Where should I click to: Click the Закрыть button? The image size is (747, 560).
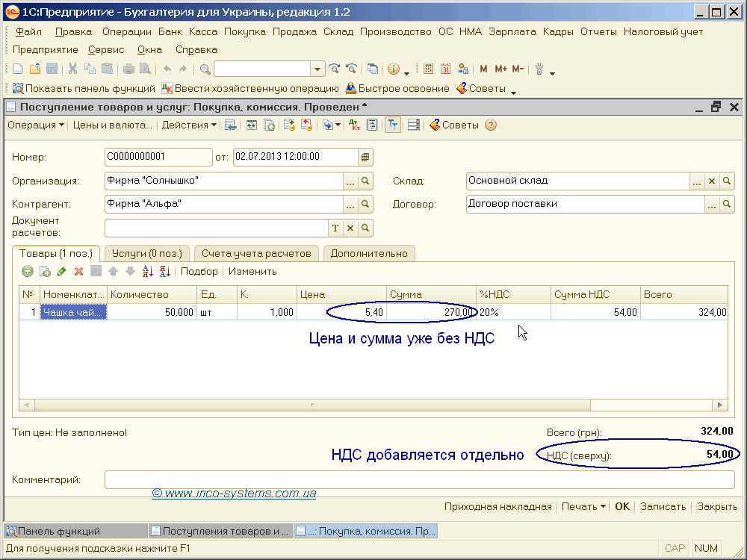717,507
